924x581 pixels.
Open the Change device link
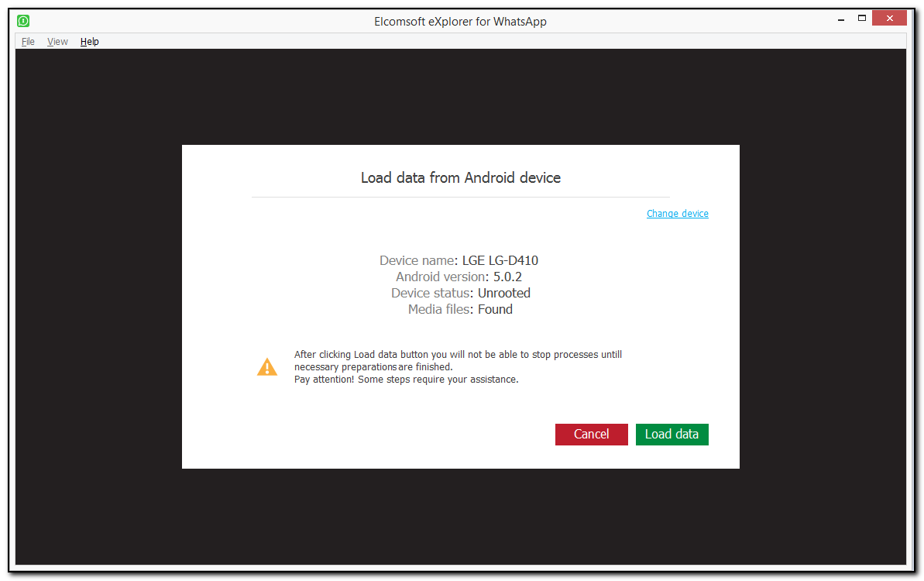677,213
